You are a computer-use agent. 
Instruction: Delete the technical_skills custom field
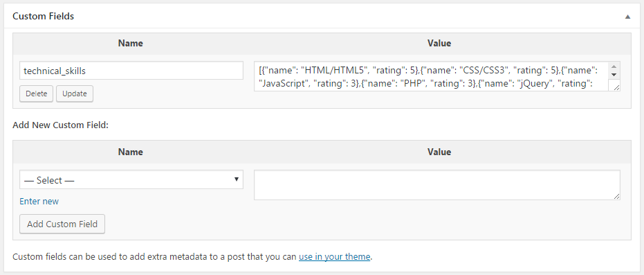pos(36,94)
